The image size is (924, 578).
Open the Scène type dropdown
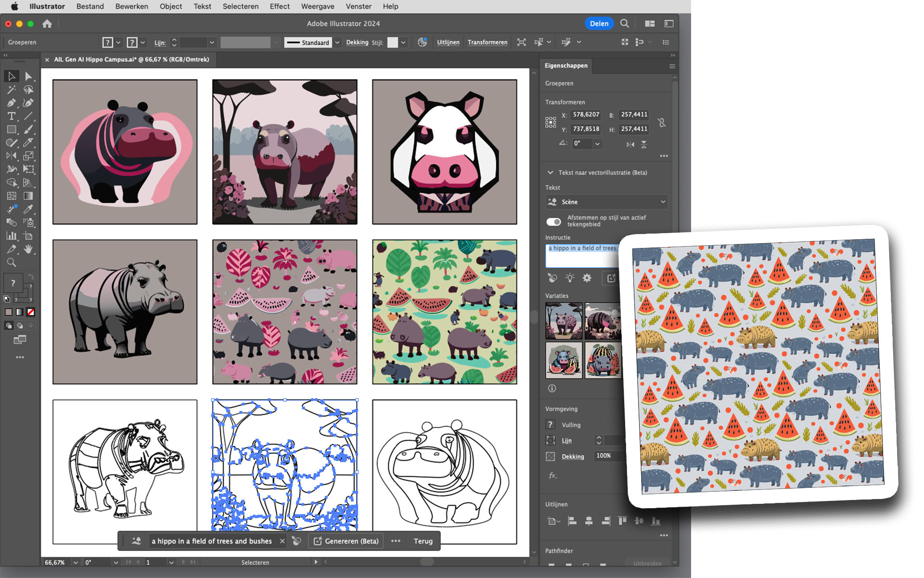[607, 202]
